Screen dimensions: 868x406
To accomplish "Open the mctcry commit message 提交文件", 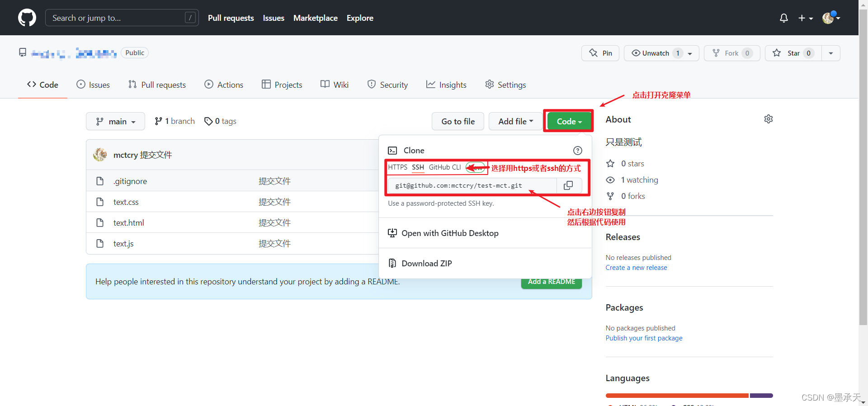I will [x=156, y=155].
